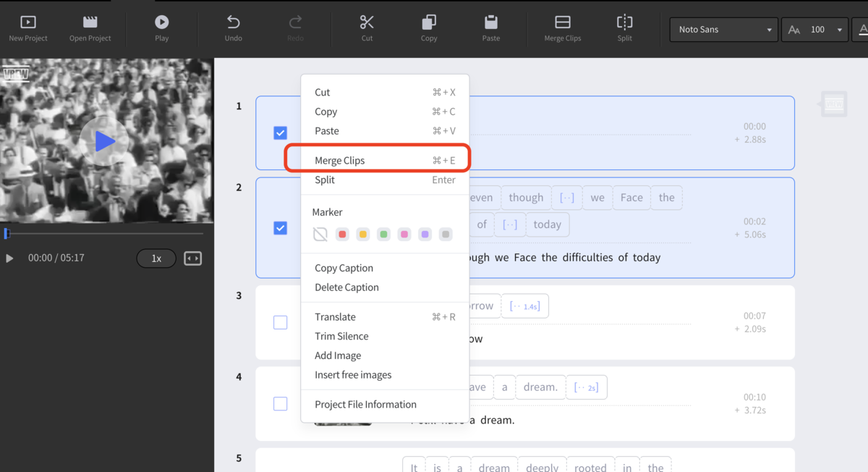The height and width of the screenshot is (472, 868).
Task: Toggle preview width with arrows icon
Action: pos(192,258)
